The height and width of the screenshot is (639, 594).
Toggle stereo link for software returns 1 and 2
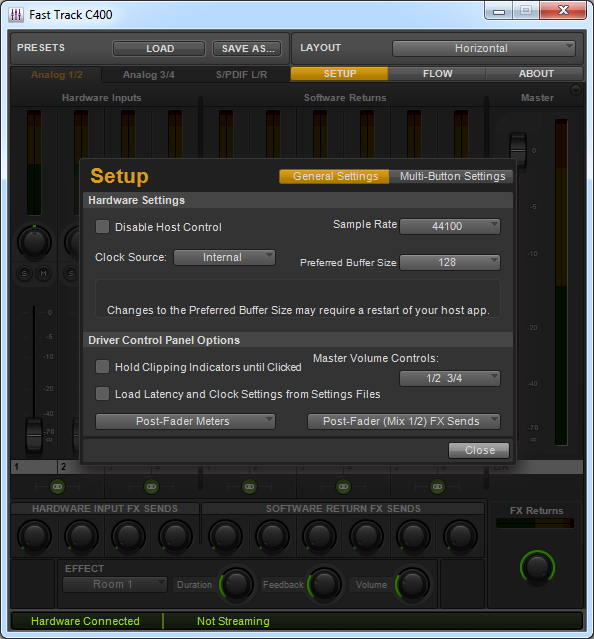(x=249, y=487)
